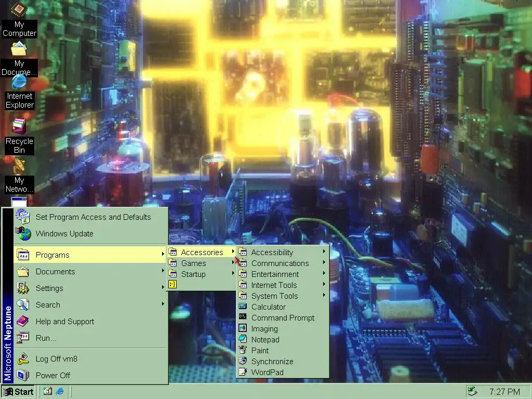Click the Notepad label text

265,339
